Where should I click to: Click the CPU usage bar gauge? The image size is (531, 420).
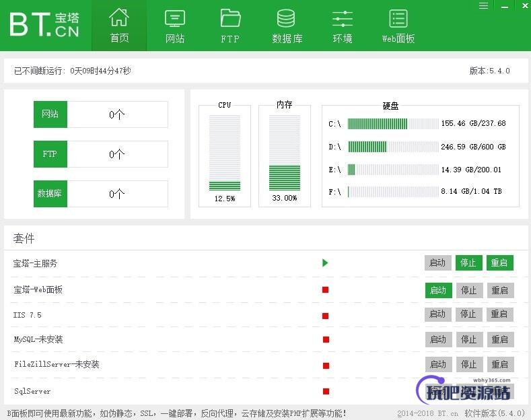(225, 153)
